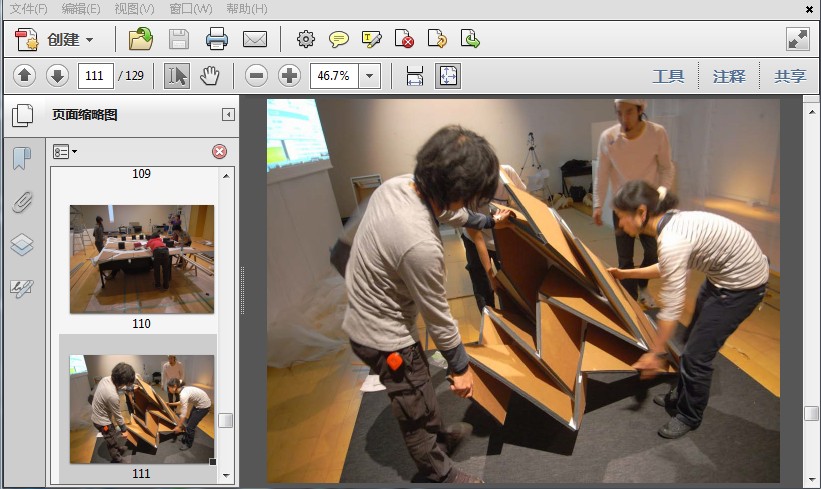Click the page count text / 129
The height and width of the screenshot is (489, 821).
point(131,75)
